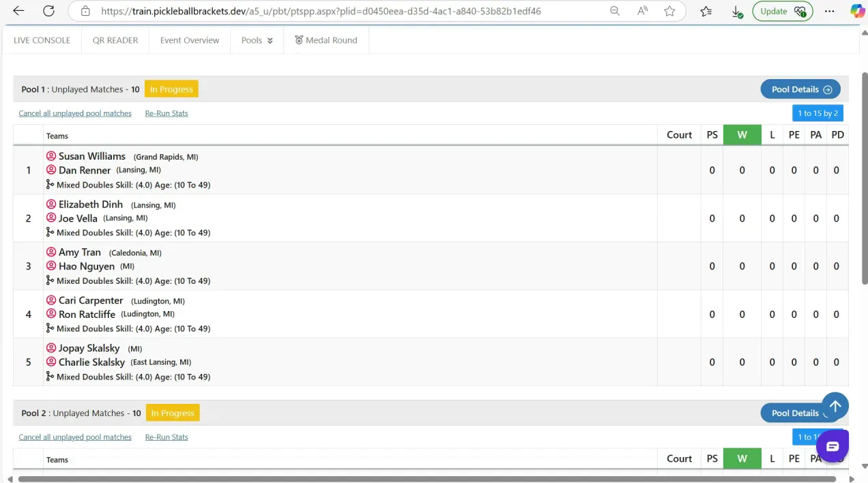This screenshot has width=868, height=483.
Task: Open browser Settings and more menu
Action: pyautogui.click(x=830, y=11)
